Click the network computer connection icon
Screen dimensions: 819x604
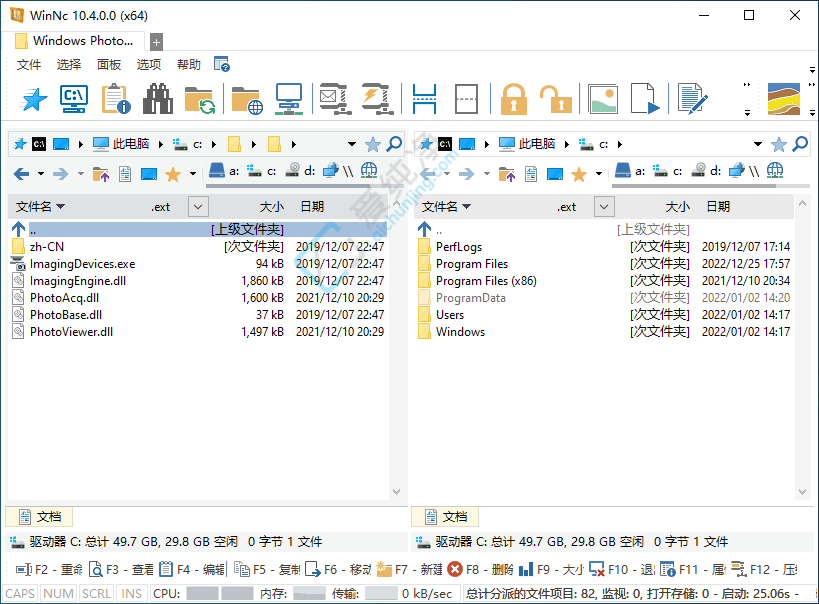(x=289, y=99)
